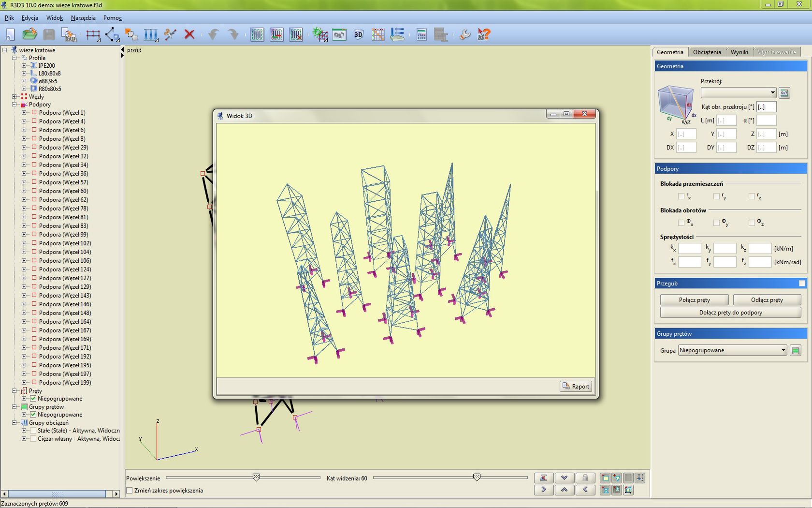Image resolution: width=812 pixels, height=508 pixels.
Task: Click the help question-mark icon
Action: (x=484, y=34)
